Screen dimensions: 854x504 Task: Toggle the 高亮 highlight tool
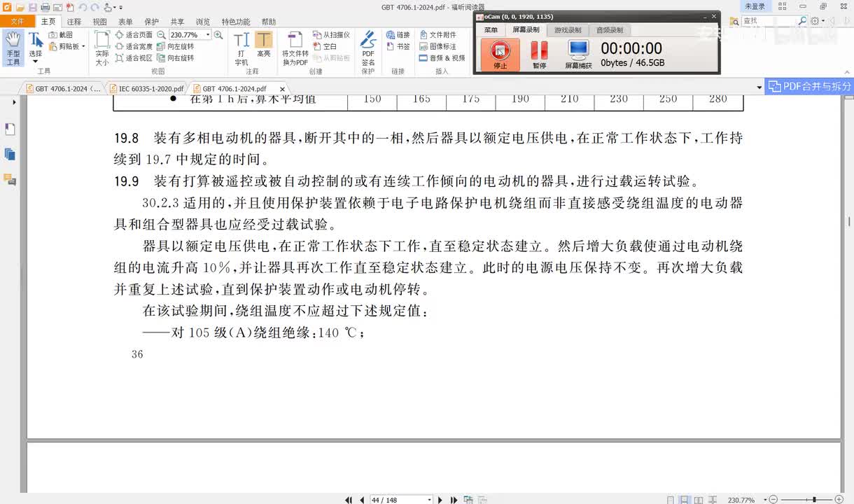(264, 45)
